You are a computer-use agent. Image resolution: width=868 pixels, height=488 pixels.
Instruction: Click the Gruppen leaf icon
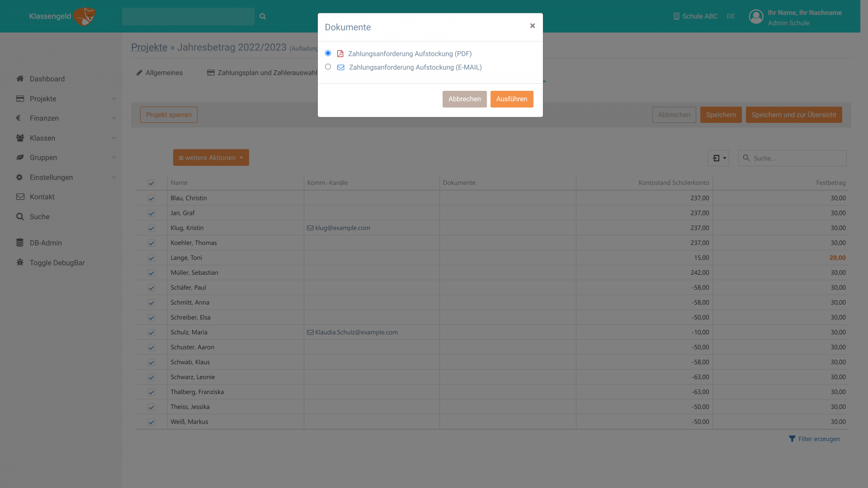(20, 158)
